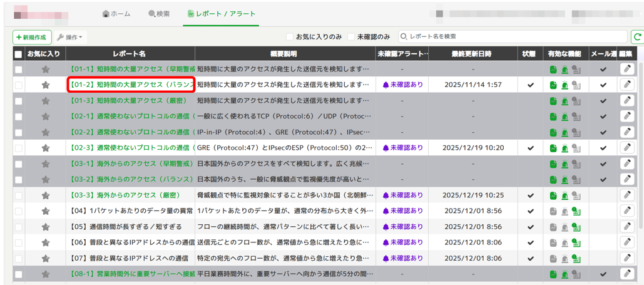Star the 【04】 1パケットあたりのデータ量の異常 row
This screenshot has height=285, width=644.
pyautogui.click(x=46, y=211)
